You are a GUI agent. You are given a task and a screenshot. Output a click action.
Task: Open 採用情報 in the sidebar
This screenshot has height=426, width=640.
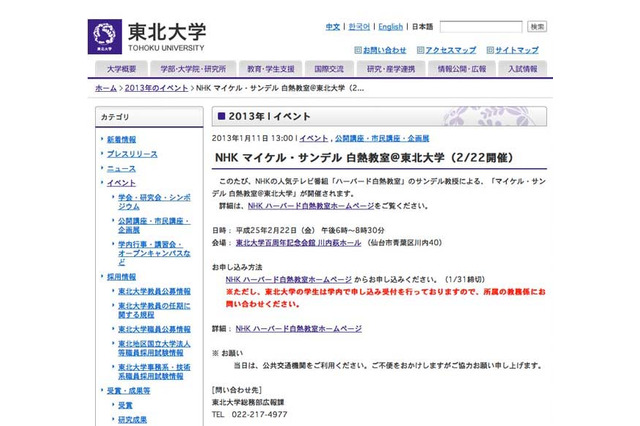point(121,277)
